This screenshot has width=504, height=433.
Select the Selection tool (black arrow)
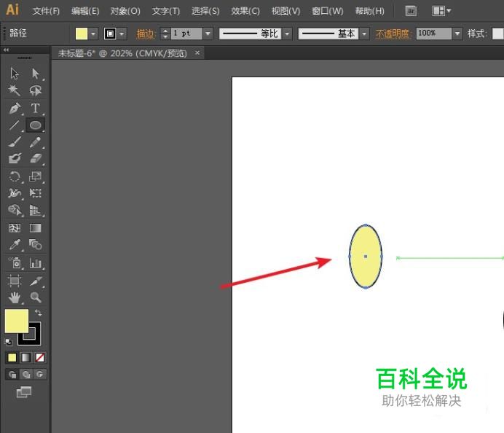[15, 74]
